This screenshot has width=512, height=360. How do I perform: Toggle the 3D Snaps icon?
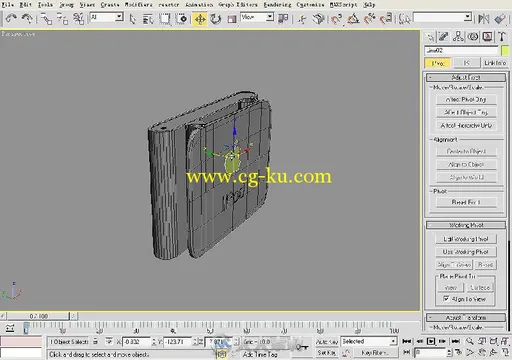point(336,19)
